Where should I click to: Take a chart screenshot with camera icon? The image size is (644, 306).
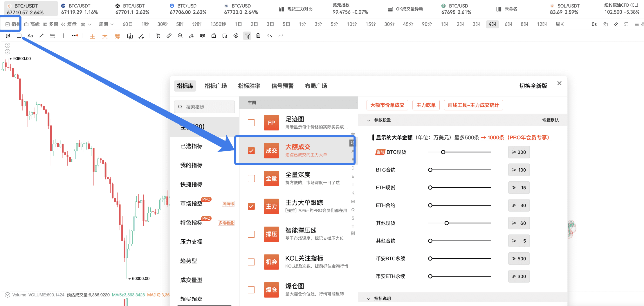pyautogui.click(x=605, y=24)
